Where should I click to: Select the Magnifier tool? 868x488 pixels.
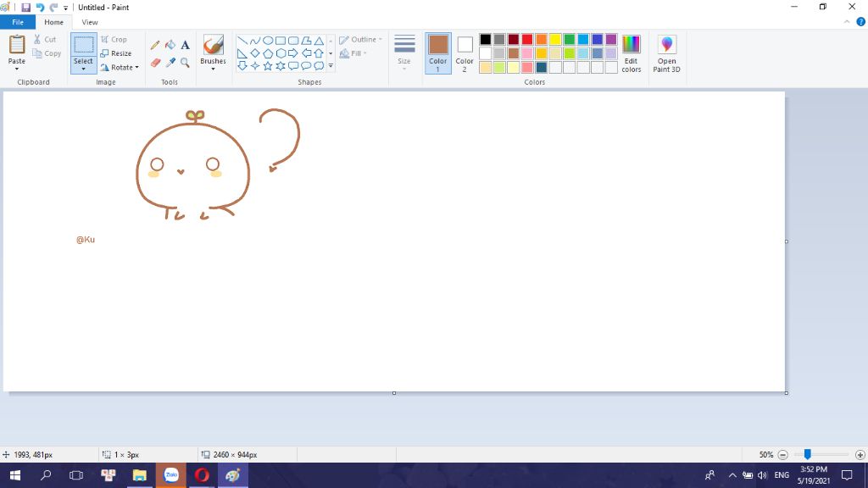click(185, 63)
